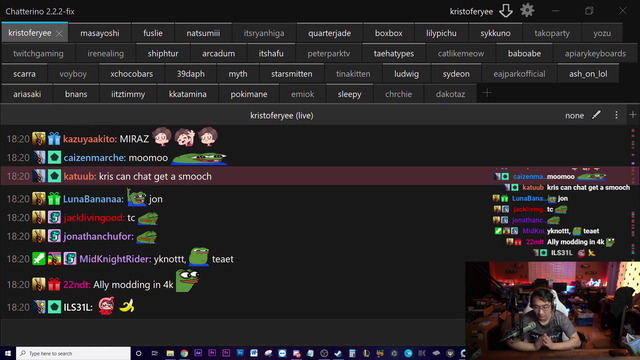The height and width of the screenshot is (360, 640).
Task: Click the 'none' chat mode label
Action: pyautogui.click(x=574, y=116)
